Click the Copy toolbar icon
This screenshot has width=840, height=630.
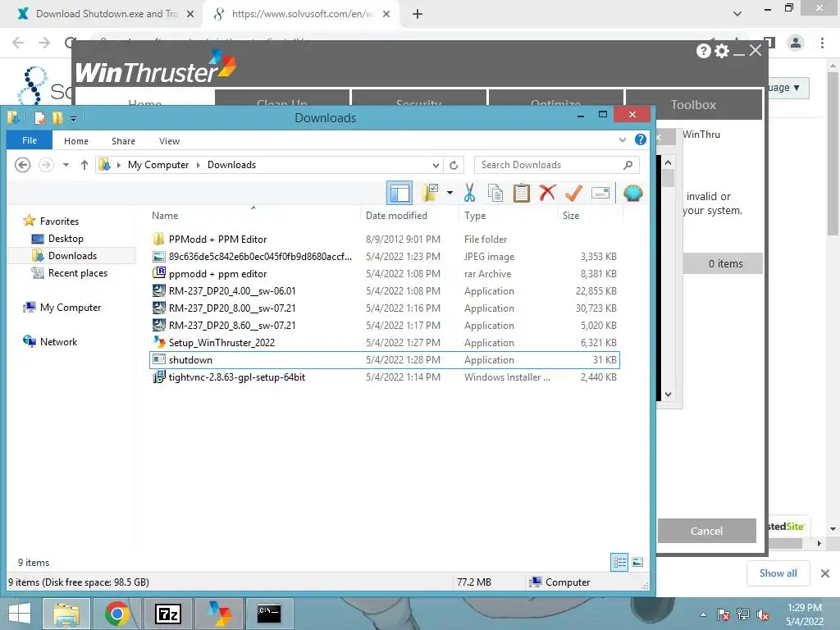tap(495, 193)
